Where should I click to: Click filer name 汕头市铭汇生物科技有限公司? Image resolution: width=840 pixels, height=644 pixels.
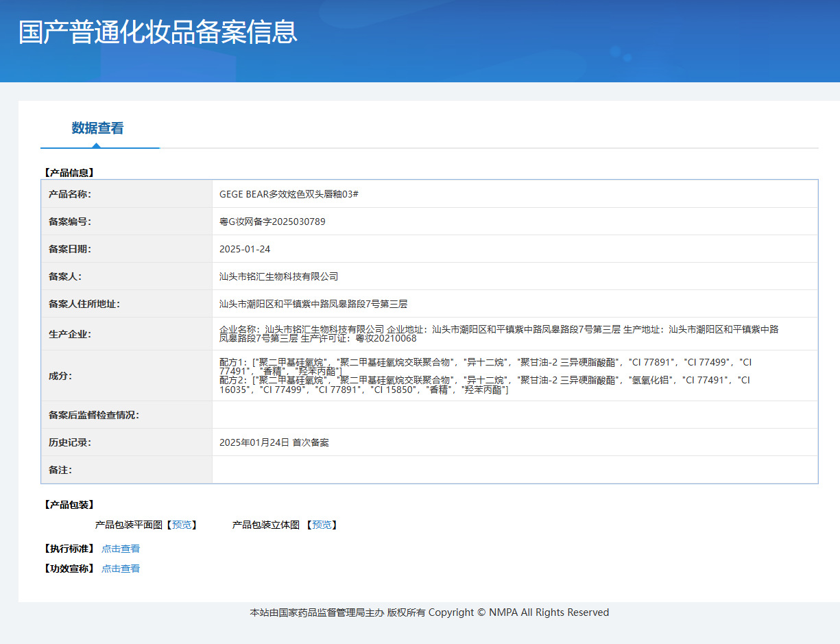[278, 276]
